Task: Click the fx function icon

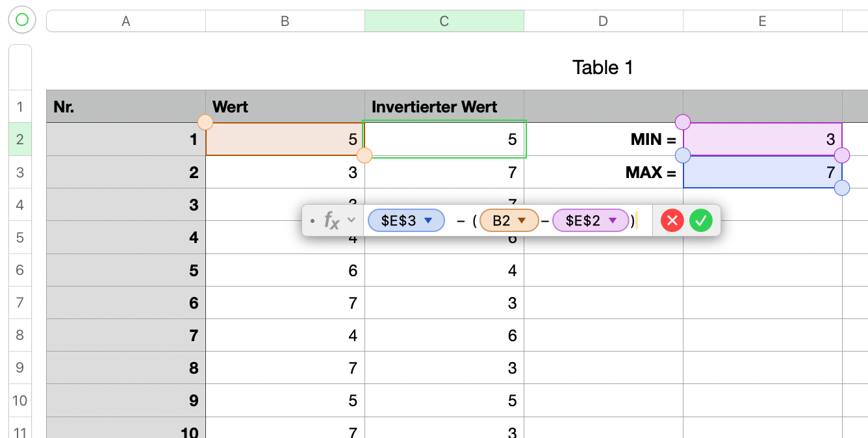Action: pos(332,221)
